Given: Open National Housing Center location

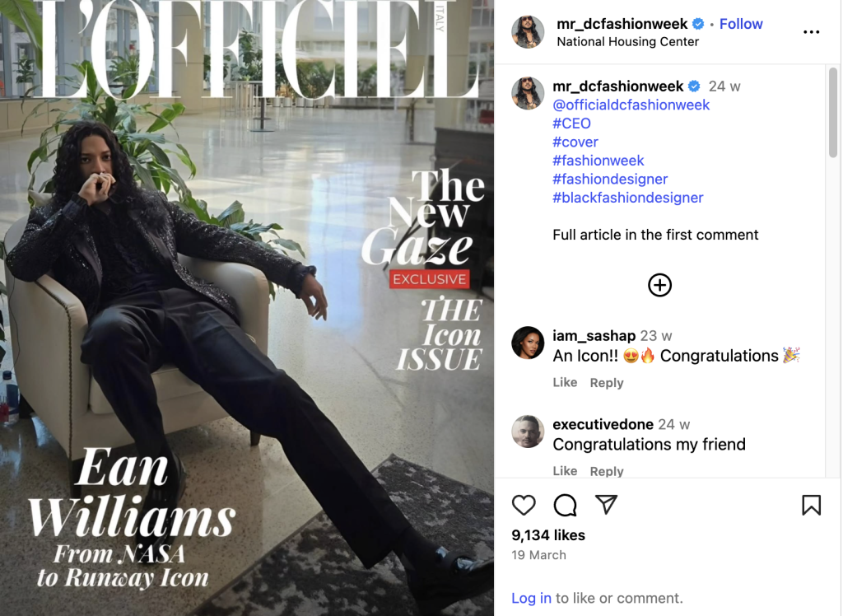Looking at the screenshot, I should pyautogui.click(x=627, y=42).
